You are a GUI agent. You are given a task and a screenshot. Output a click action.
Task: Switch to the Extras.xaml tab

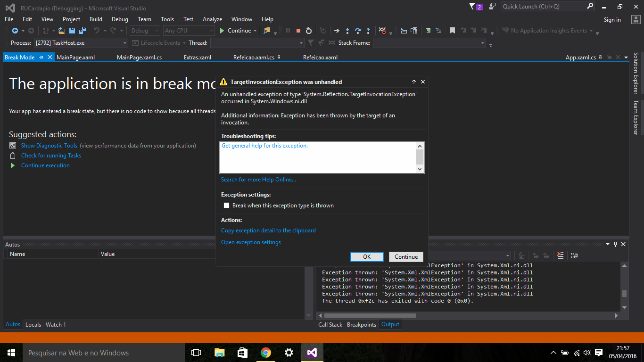(198, 58)
